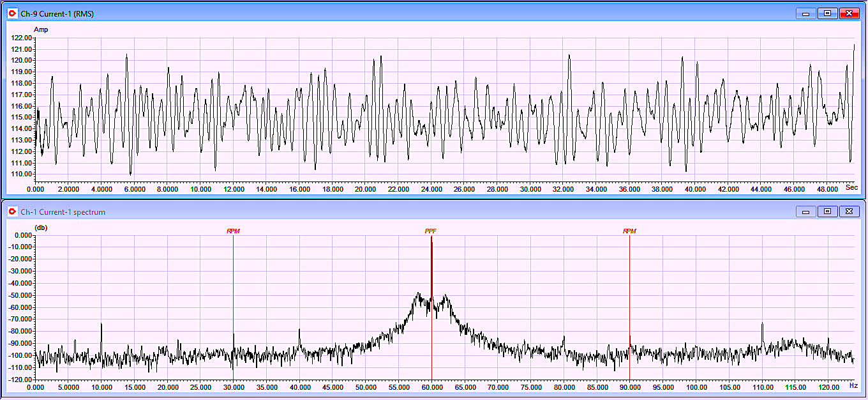This screenshot has width=868, height=400.
Task: Click the 45.000 tick on frequency axis
Action: pos(333,388)
